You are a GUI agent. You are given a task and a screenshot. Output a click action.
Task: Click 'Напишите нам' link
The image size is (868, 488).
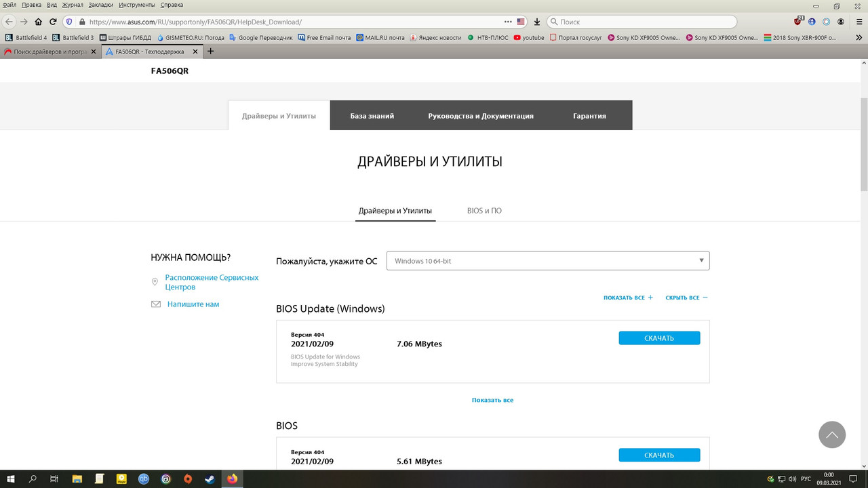(x=193, y=304)
